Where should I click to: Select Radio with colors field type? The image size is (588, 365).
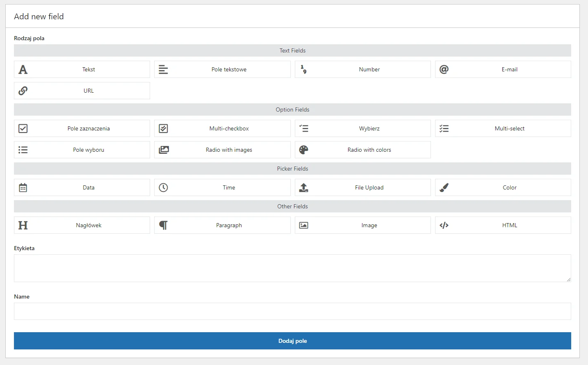pyautogui.click(x=363, y=150)
